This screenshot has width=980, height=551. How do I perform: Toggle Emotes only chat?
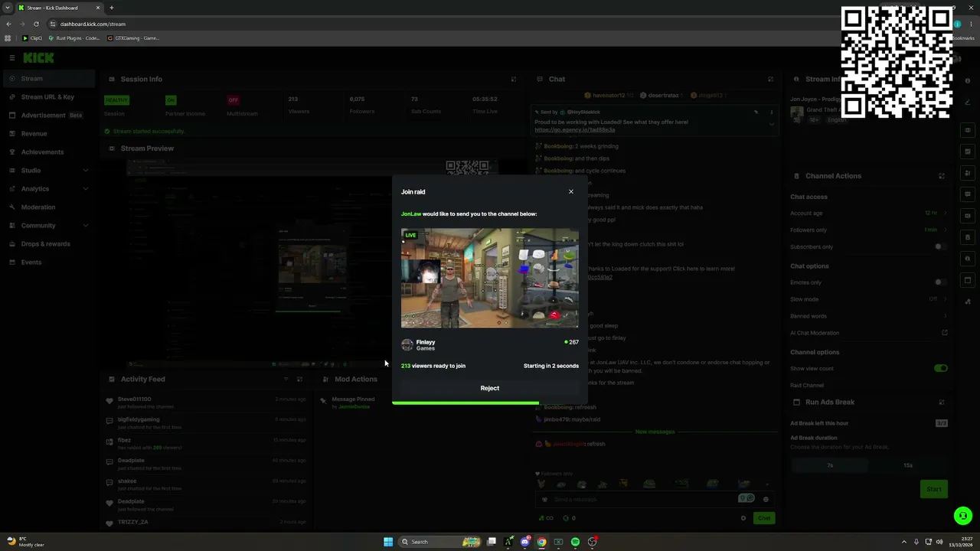pyautogui.click(x=940, y=282)
